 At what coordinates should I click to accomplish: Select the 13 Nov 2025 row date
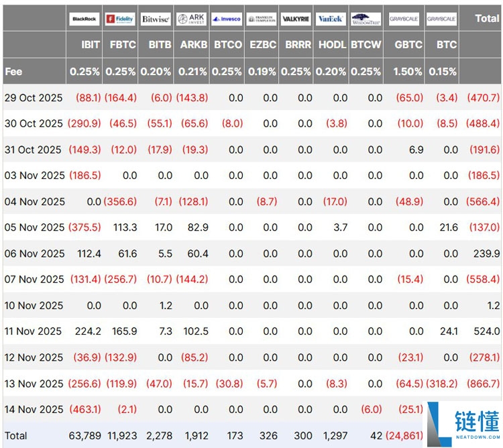[34, 384]
